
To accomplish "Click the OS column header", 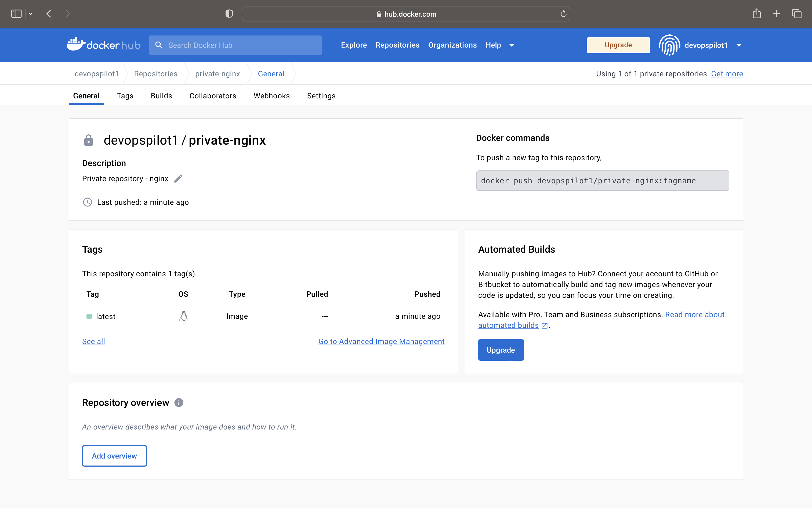I will (x=183, y=294).
